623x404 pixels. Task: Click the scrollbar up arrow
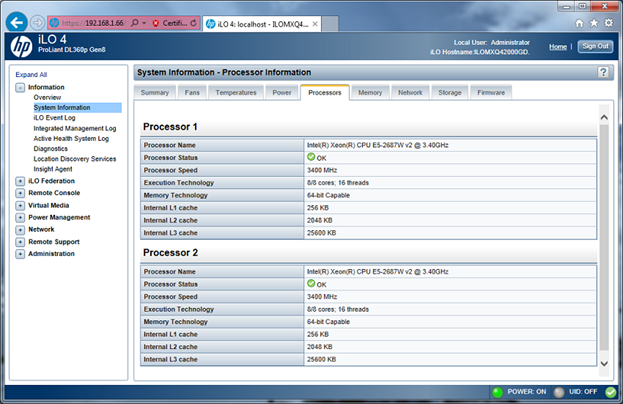click(604, 117)
